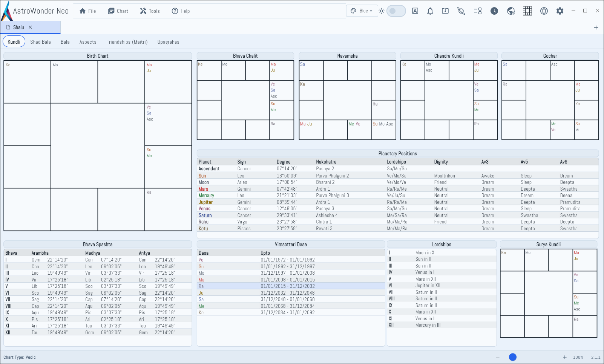Open the Chart menu

pyautogui.click(x=118, y=11)
